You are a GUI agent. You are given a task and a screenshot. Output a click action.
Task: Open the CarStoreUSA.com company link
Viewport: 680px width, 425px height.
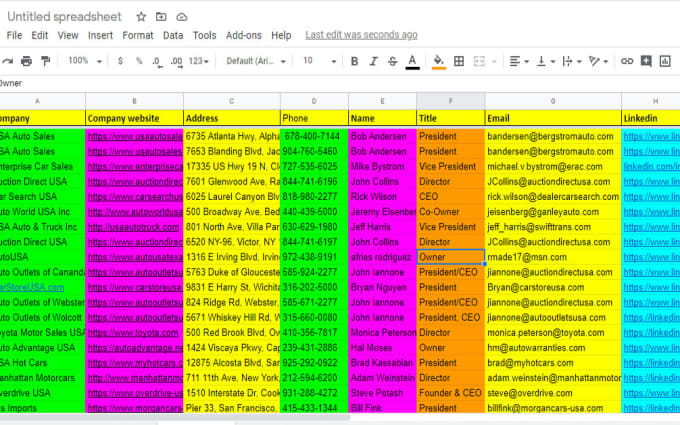click(32, 287)
